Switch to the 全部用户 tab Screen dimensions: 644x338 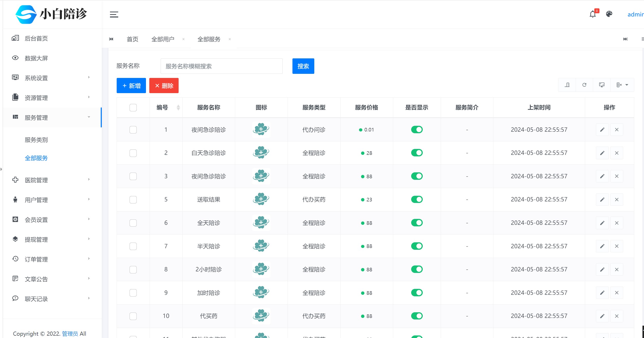[163, 39]
